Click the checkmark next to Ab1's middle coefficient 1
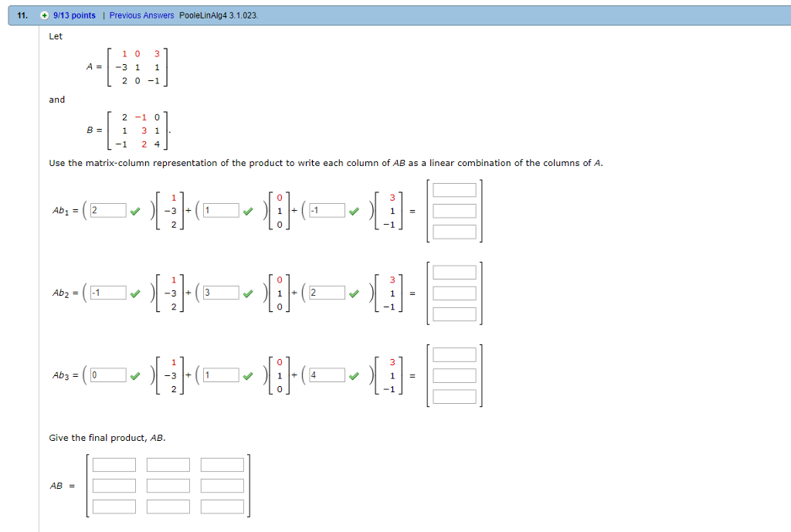The image size is (791, 532). tap(250, 208)
